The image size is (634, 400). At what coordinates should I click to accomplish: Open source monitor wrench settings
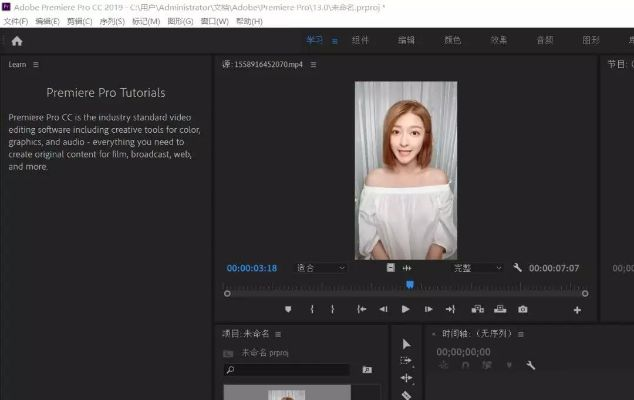click(x=517, y=268)
